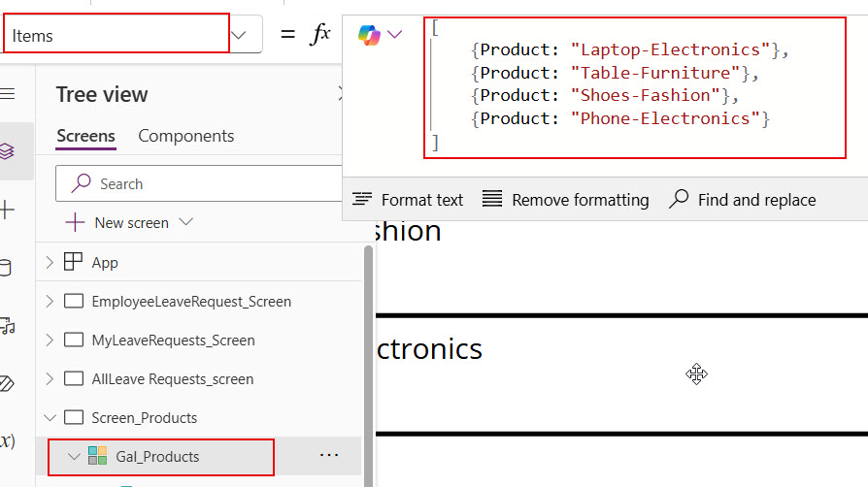The width and height of the screenshot is (868, 487).
Task: Open the Variables icon in sidebar
Action: (7, 441)
